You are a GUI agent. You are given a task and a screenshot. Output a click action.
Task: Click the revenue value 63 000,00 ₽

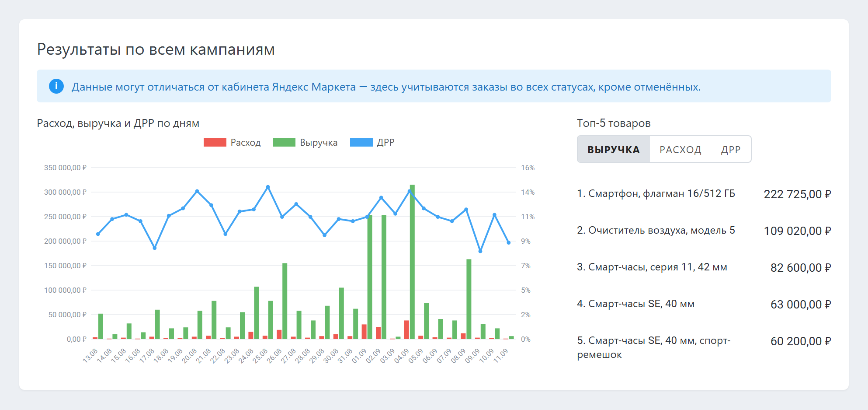pyautogui.click(x=801, y=305)
